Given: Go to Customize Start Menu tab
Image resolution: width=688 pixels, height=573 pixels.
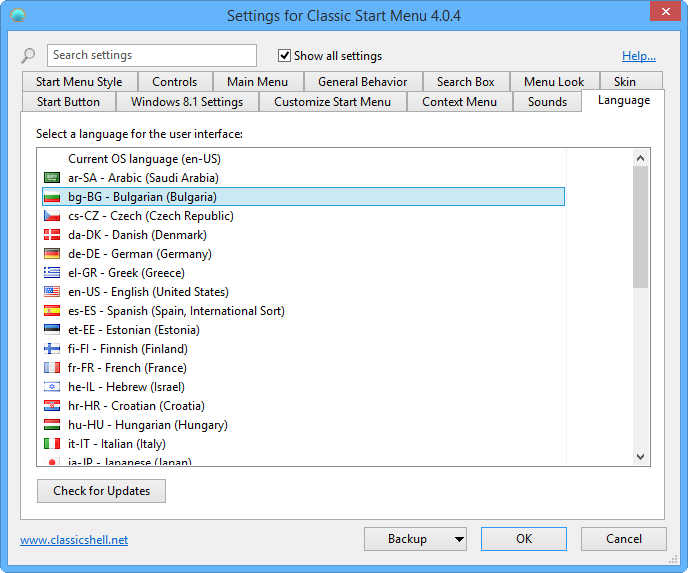Looking at the screenshot, I should coord(333,102).
